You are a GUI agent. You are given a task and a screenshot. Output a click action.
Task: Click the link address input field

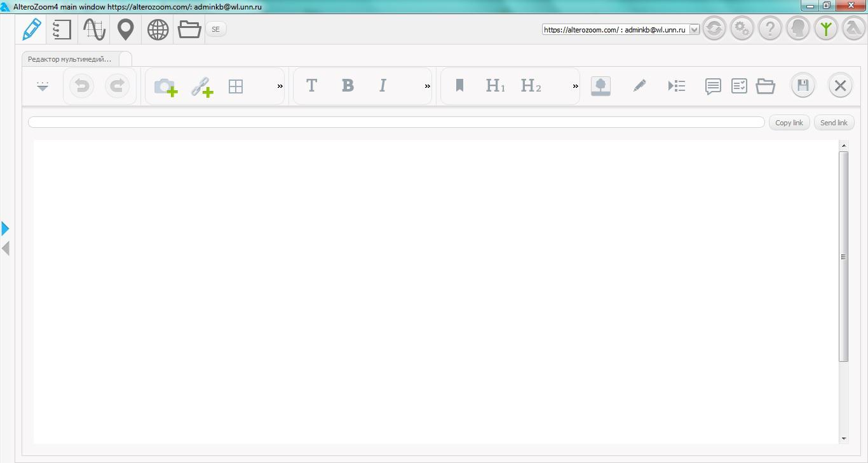(396, 122)
